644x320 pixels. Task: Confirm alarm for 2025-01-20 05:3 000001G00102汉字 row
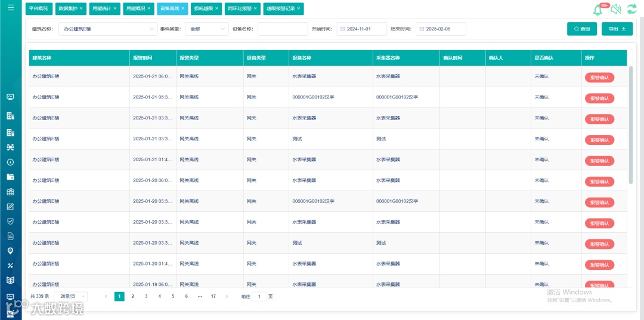(600, 202)
